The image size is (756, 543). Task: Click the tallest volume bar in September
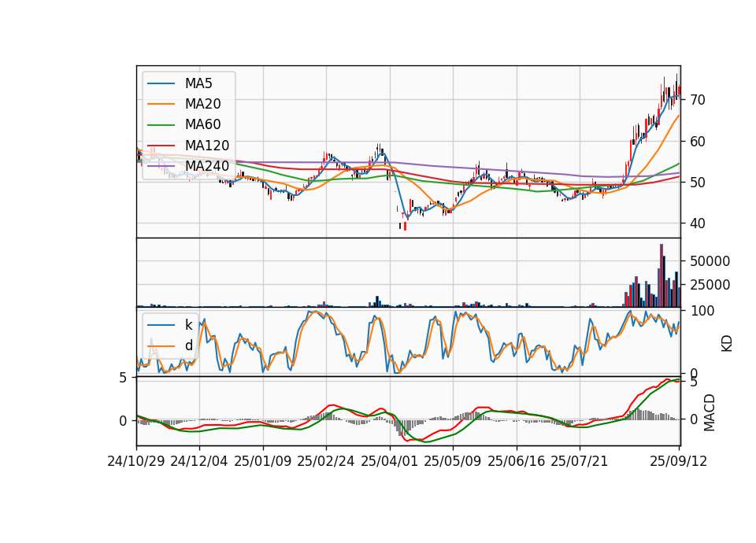(661, 275)
